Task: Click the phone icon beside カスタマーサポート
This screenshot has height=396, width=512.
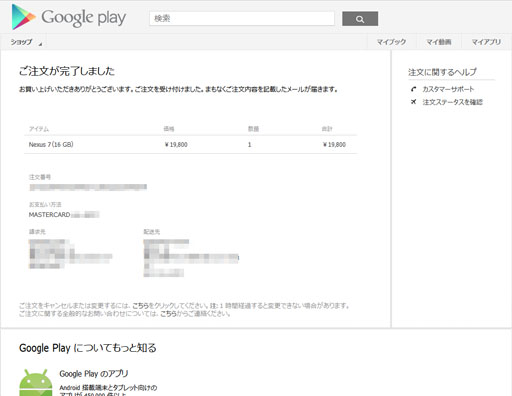Action: click(414, 89)
